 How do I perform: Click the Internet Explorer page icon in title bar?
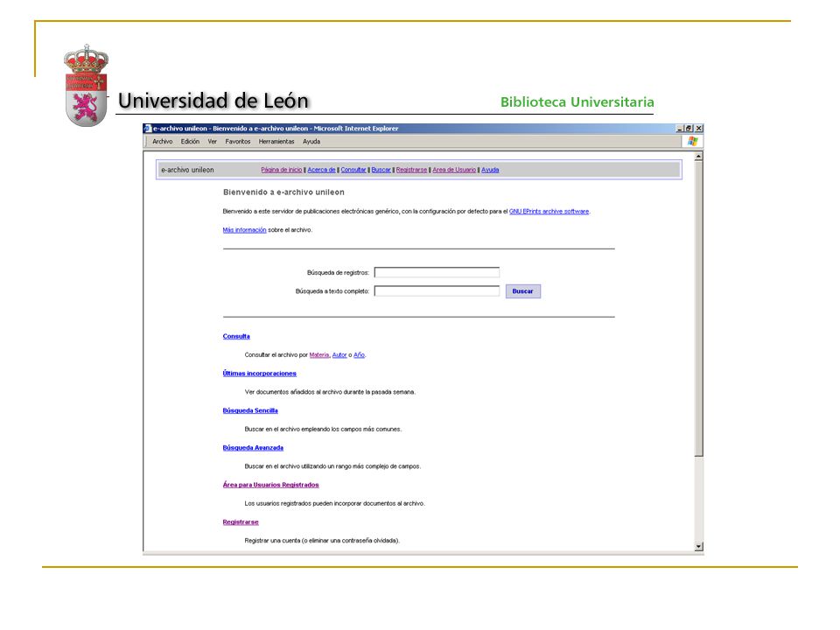[148, 129]
